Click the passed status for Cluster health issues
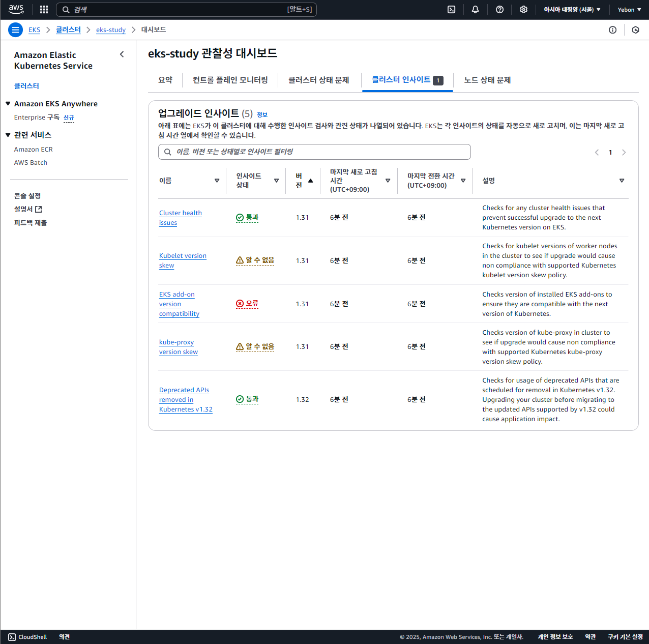The height and width of the screenshot is (644, 649). [247, 218]
